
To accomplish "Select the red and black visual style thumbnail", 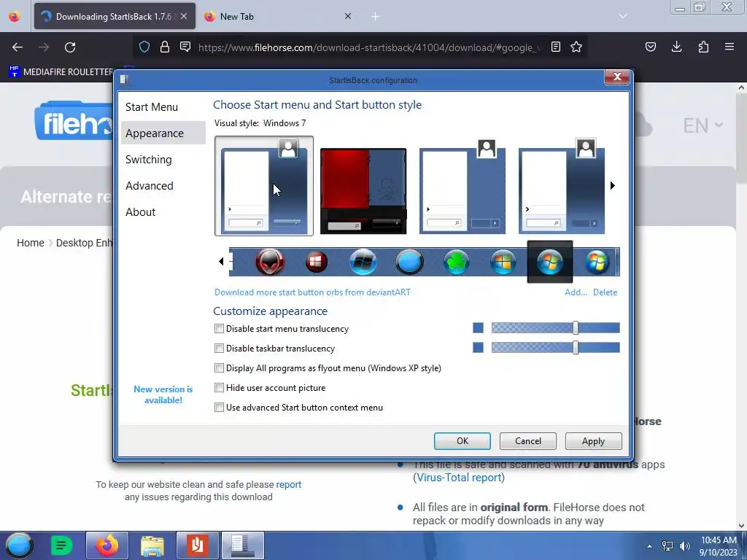I will click(x=363, y=191).
